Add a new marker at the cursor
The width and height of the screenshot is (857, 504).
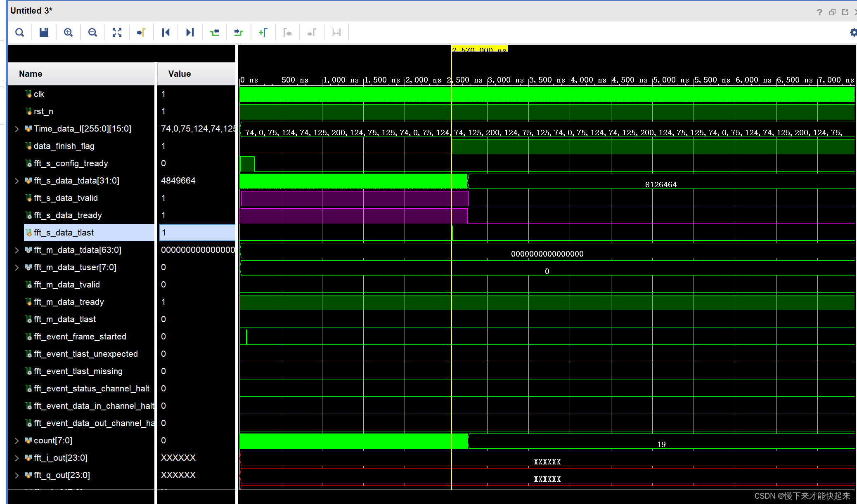pos(263,32)
